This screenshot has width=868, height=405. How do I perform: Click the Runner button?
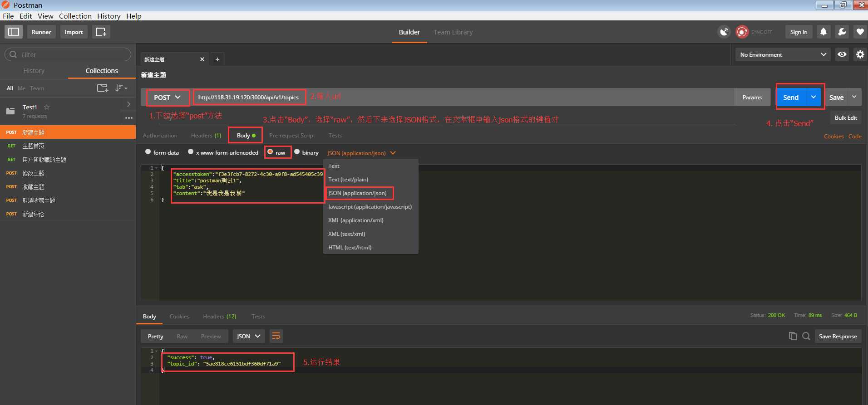pyautogui.click(x=41, y=32)
